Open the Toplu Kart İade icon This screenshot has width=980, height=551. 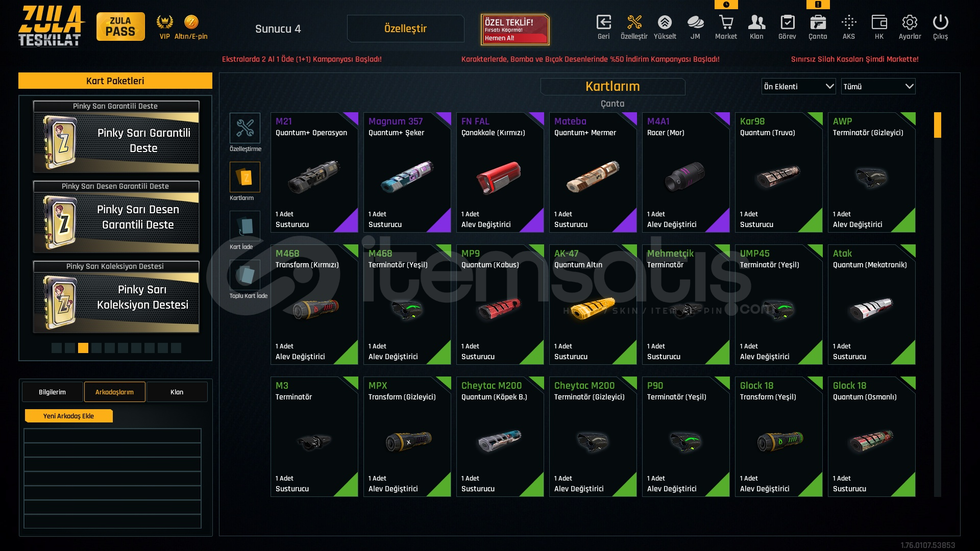point(245,275)
